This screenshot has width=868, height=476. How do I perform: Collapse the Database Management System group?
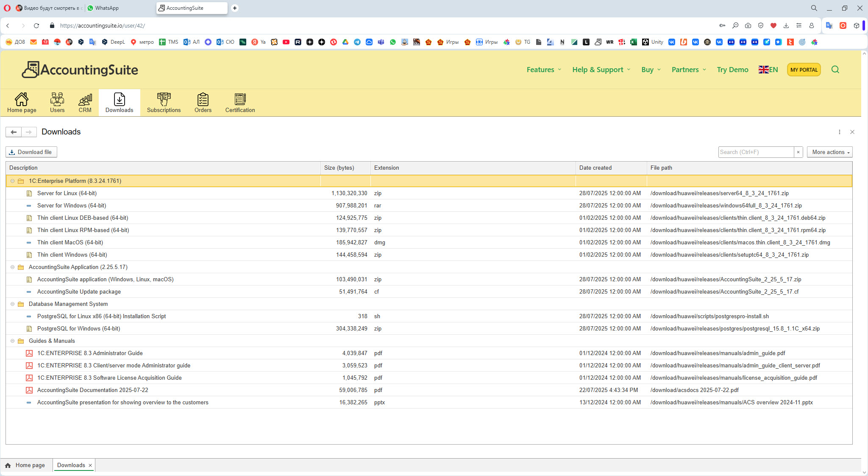[12, 304]
